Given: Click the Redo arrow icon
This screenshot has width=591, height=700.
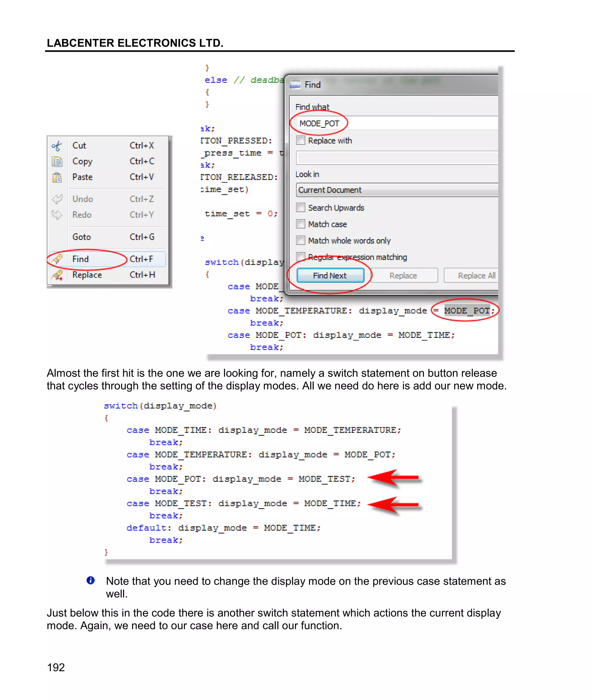Looking at the screenshot, I should pos(57,215).
